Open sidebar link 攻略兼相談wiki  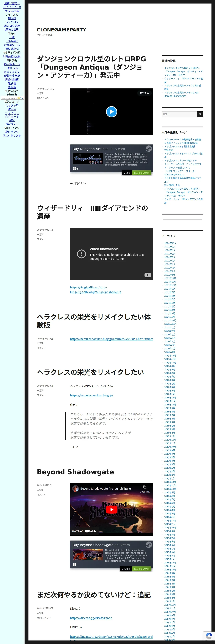click(x=12, y=57)
